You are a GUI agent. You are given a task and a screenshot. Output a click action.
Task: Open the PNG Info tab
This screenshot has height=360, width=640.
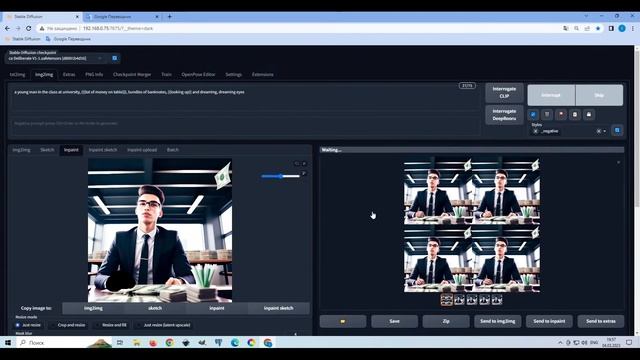click(x=94, y=75)
